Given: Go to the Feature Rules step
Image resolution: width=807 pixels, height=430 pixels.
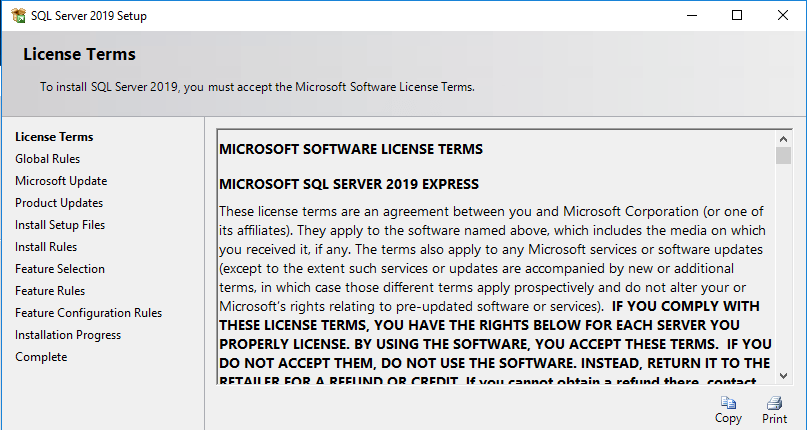Looking at the screenshot, I should click(x=50, y=291).
